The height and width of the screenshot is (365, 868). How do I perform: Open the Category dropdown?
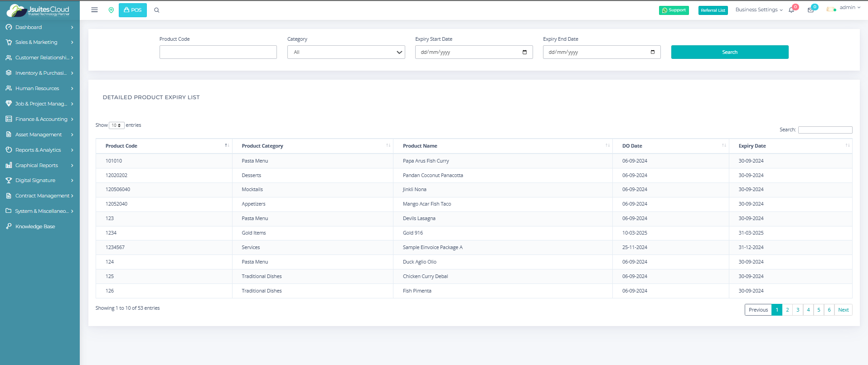[x=346, y=52]
